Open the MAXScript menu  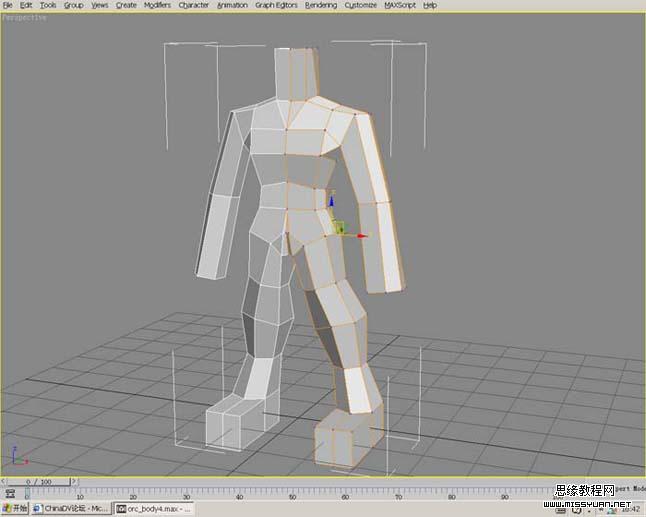tap(400, 5)
